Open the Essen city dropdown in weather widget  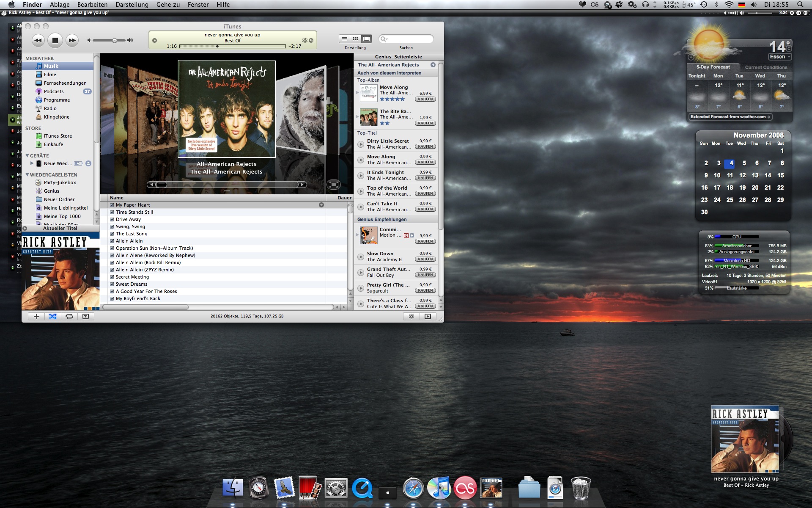coord(780,57)
